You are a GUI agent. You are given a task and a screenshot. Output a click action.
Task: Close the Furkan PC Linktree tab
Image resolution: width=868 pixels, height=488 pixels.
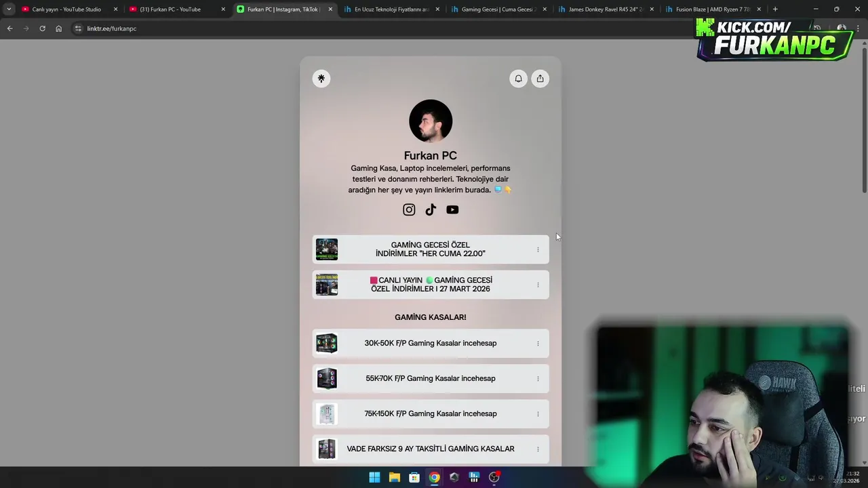pos(330,9)
